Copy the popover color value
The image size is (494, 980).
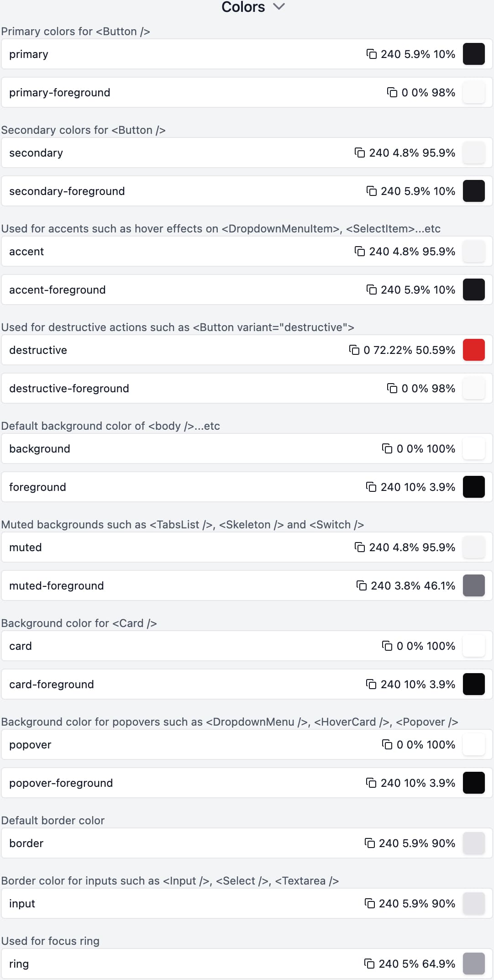point(387,745)
